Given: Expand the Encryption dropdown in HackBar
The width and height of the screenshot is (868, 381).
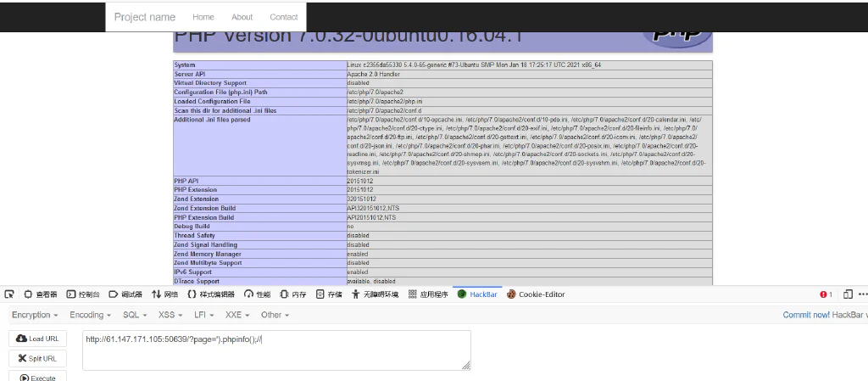Looking at the screenshot, I should pos(35,315).
